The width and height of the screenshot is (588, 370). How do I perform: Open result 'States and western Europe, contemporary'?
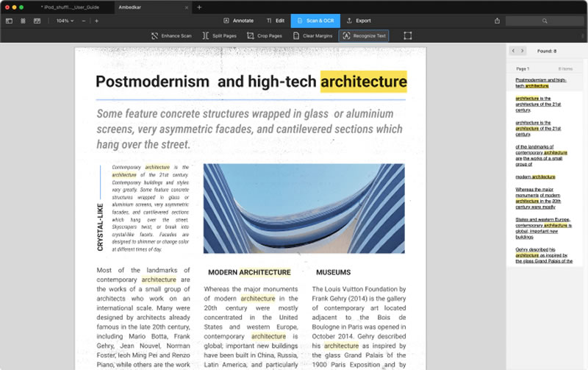point(543,228)
